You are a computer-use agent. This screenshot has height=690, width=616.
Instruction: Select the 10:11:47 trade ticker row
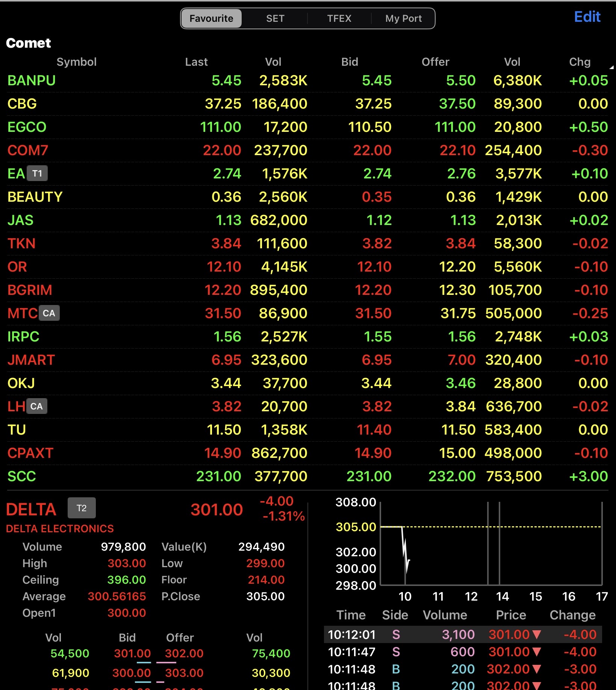coord(463,652)
